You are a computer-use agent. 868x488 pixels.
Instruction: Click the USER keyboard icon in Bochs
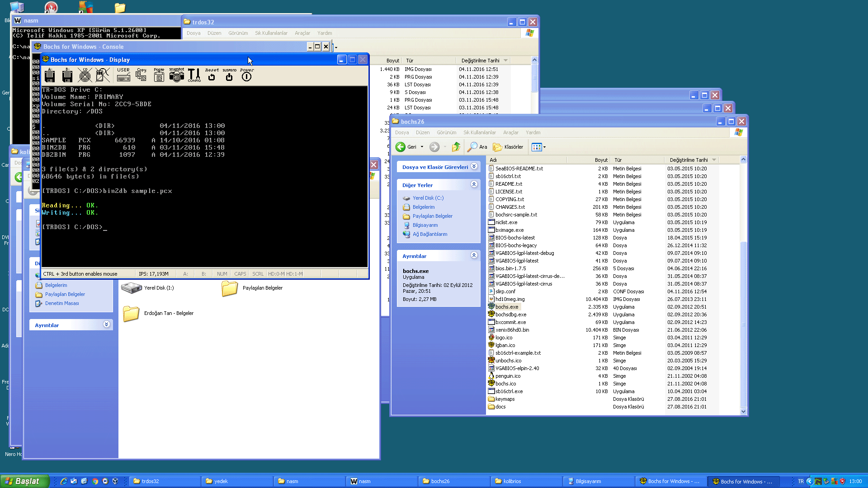point(123,75)
